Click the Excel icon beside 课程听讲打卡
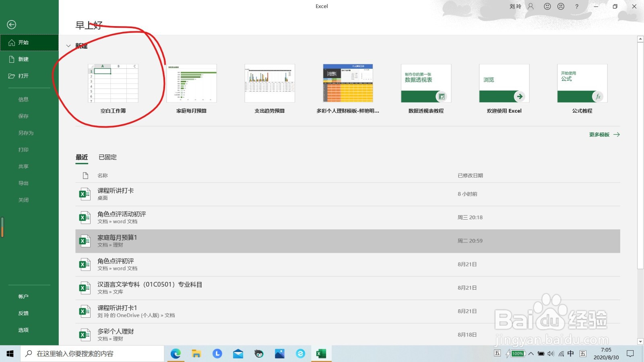Image resolution: width=644 pixels, height=362 pixels. coord(85,194)
